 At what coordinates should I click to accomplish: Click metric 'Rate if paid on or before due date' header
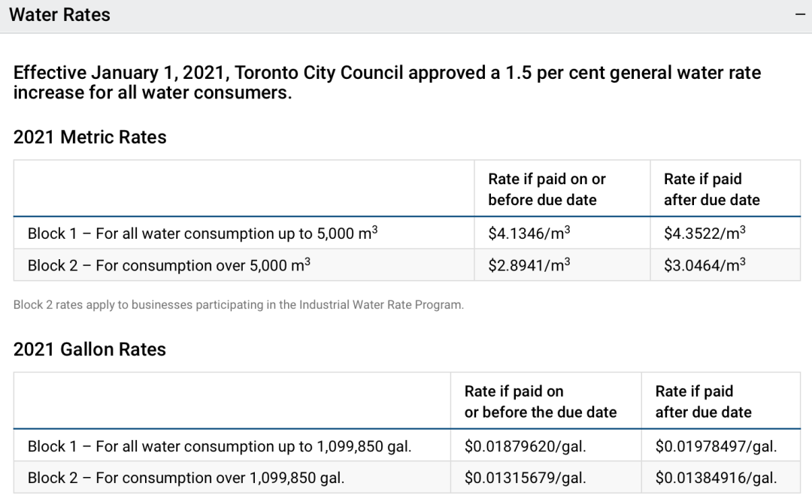(547, 189)
